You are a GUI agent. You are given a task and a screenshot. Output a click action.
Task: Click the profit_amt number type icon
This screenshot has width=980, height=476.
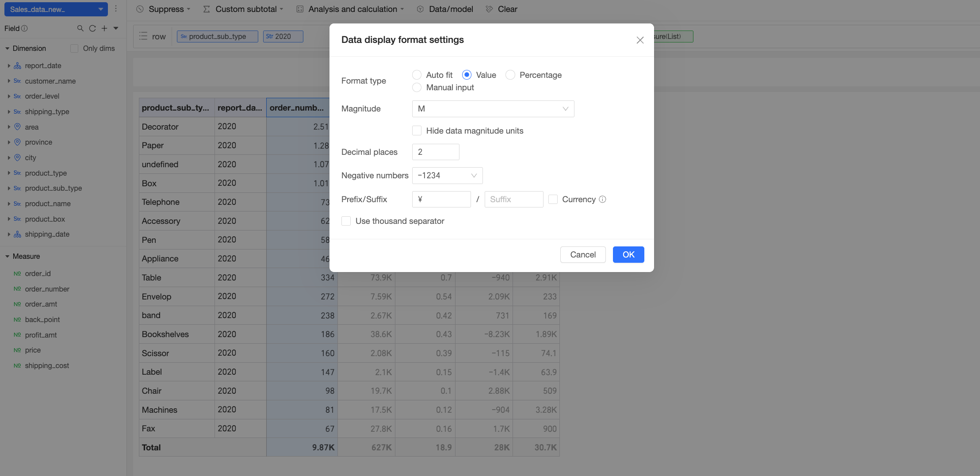17,335
